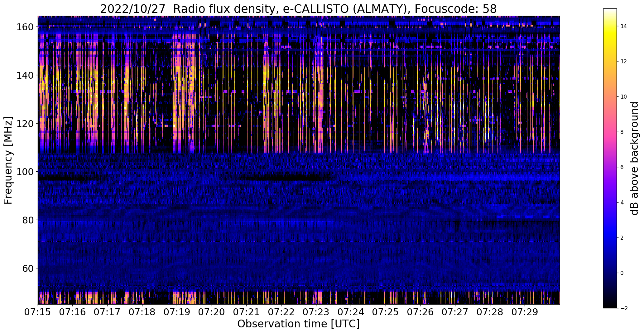Click the 'Observation time [UTC]' x-axis label
644x333 pixels.
tap(298, 324)
